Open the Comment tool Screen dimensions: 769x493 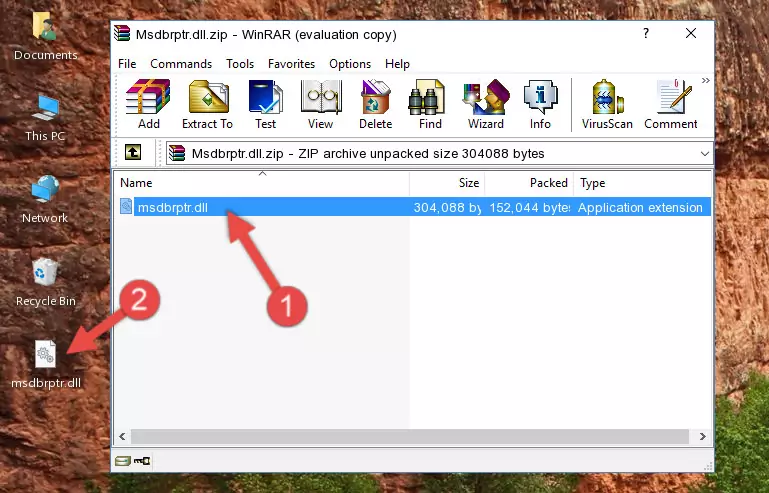[x=670, y=104]
